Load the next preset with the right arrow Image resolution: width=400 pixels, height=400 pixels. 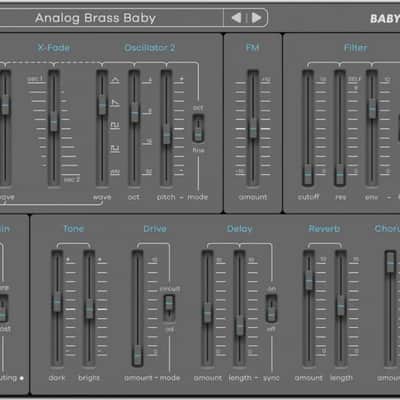click(256, 18)
